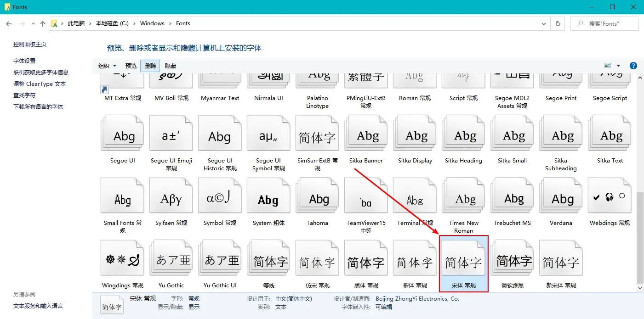Open the Tahoma font icon

pos(317,195)
